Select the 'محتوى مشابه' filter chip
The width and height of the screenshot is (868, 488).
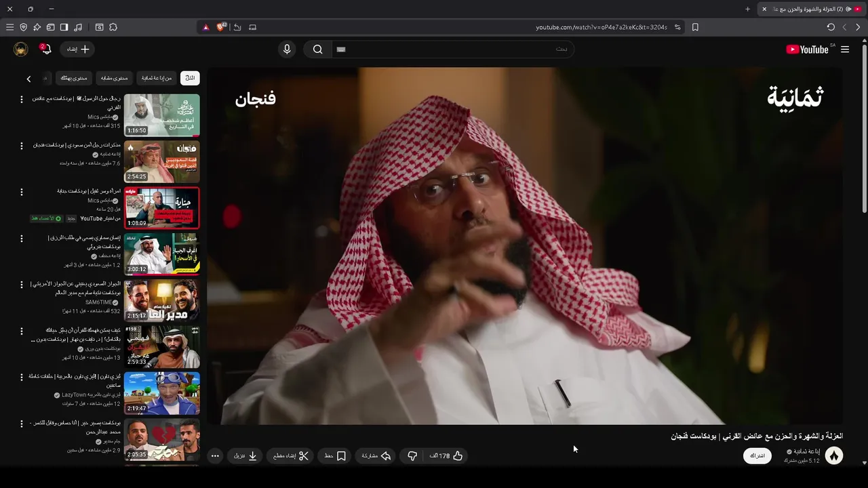(114, 78)
